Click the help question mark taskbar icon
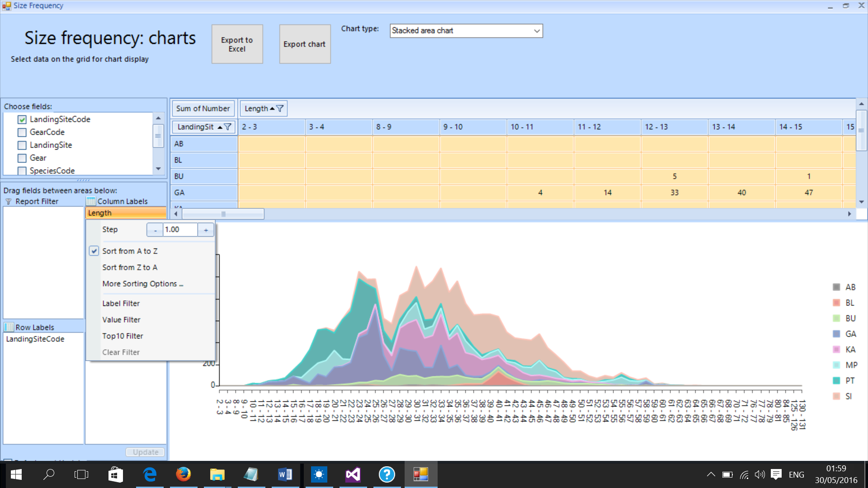This screenshot has width=868, height=488. (387, 474)
